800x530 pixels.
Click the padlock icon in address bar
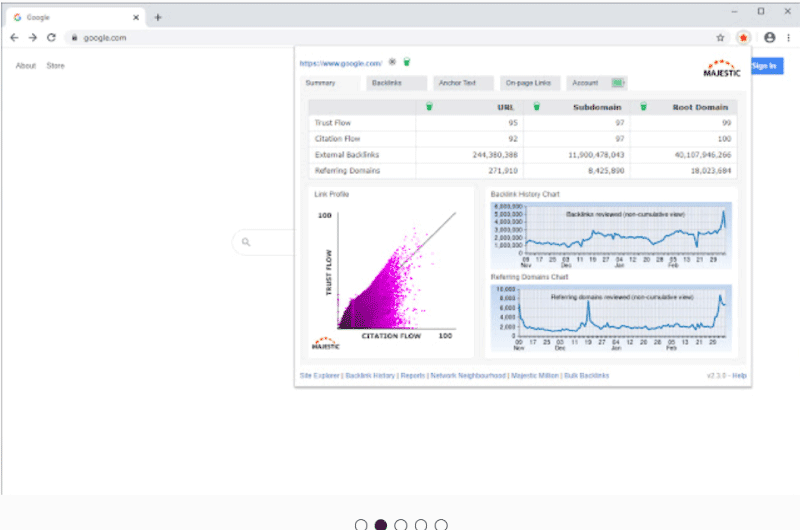74,38
